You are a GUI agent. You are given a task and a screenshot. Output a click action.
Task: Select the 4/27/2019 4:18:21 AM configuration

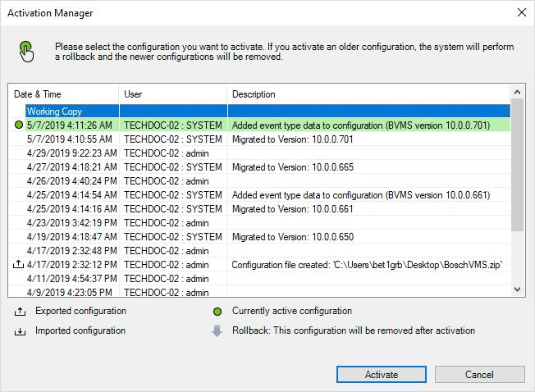pos(259,167)
